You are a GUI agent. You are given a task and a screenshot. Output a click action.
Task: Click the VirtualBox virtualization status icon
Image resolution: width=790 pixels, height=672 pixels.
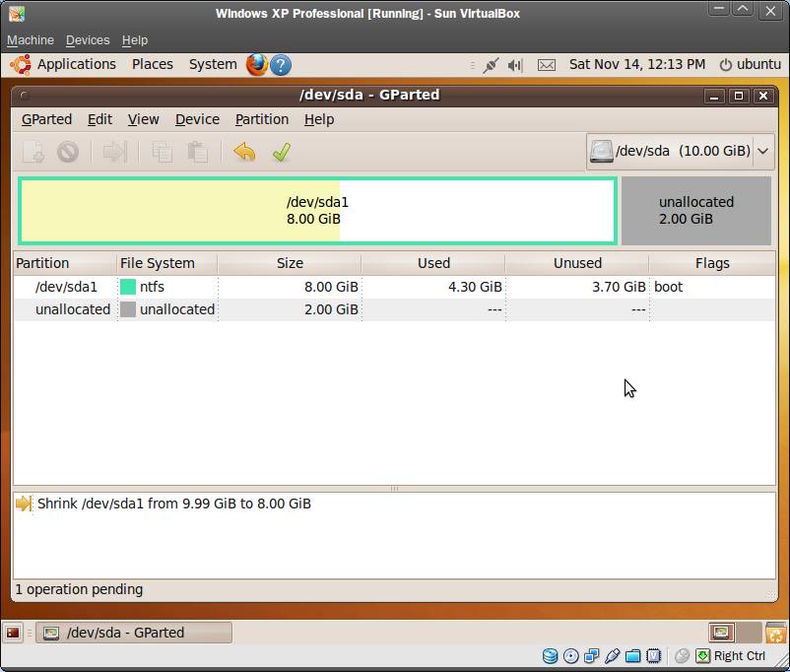(653, 656)
